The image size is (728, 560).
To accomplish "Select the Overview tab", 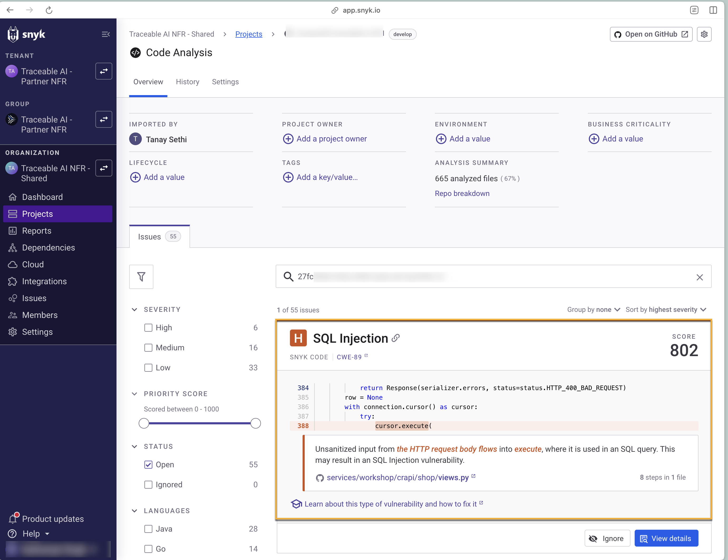I will coord(148,82).
